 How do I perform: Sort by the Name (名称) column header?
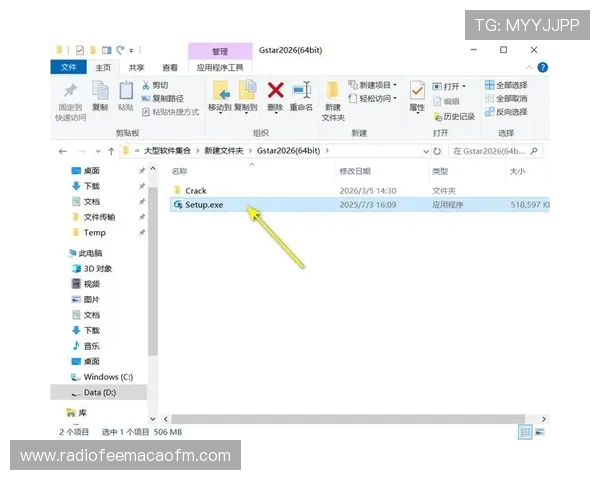pos(179,171)
